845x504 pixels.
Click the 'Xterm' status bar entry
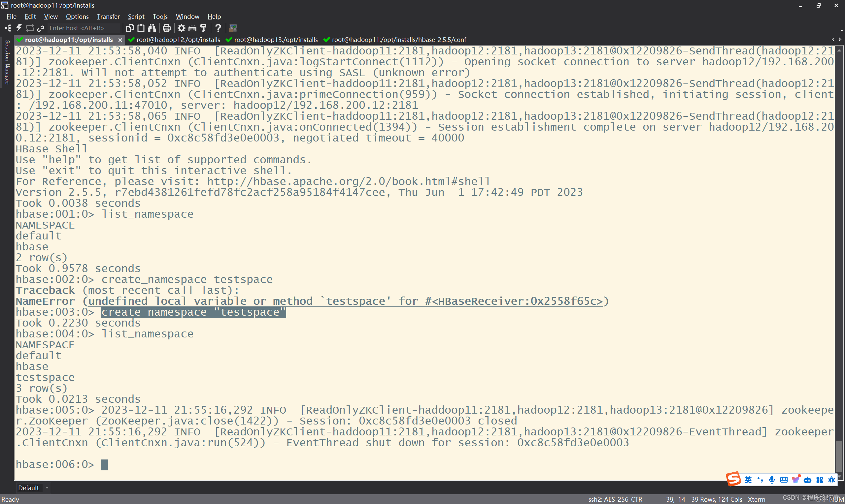(x=756, y=499)
